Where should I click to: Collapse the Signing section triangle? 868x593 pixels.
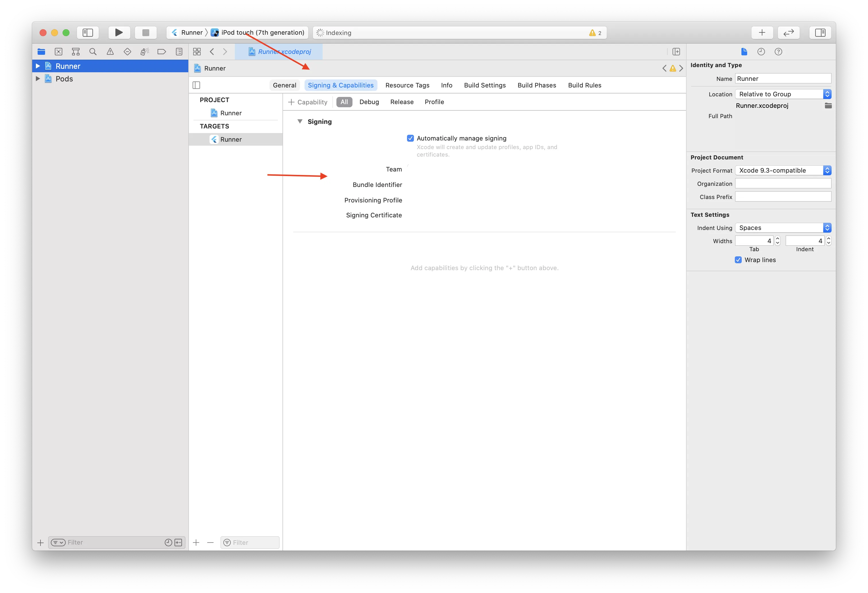coord(300,121)
